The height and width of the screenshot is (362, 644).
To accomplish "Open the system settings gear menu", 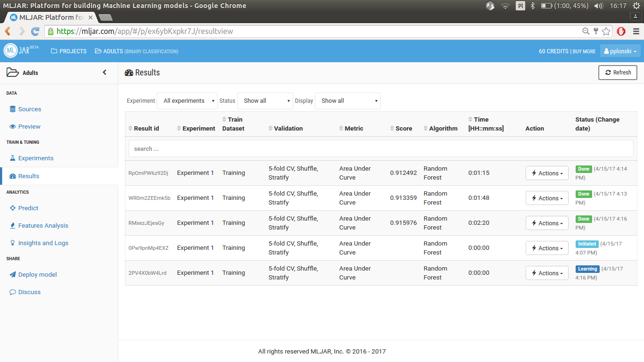I will coord(636,6).
